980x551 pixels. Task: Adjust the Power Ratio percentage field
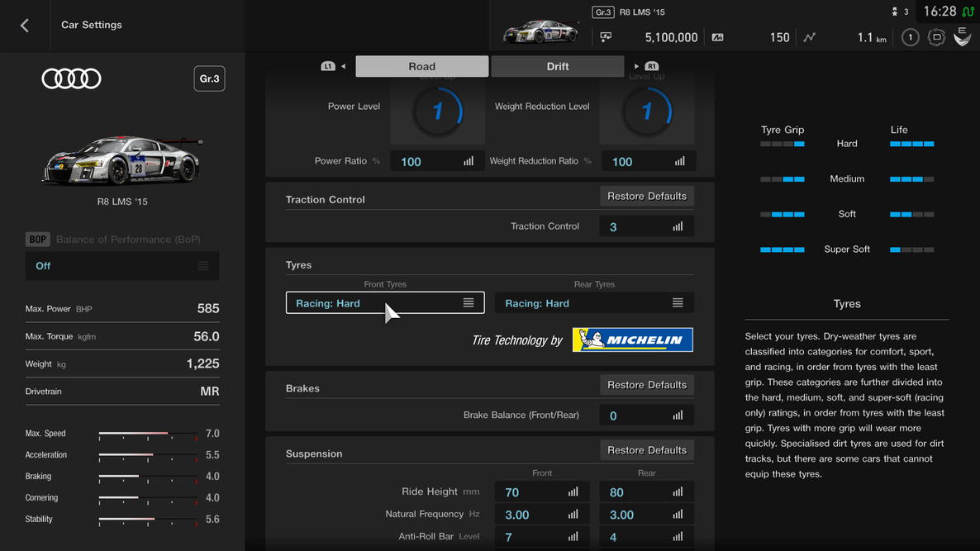pyautogui.click(x=437, y=161)
